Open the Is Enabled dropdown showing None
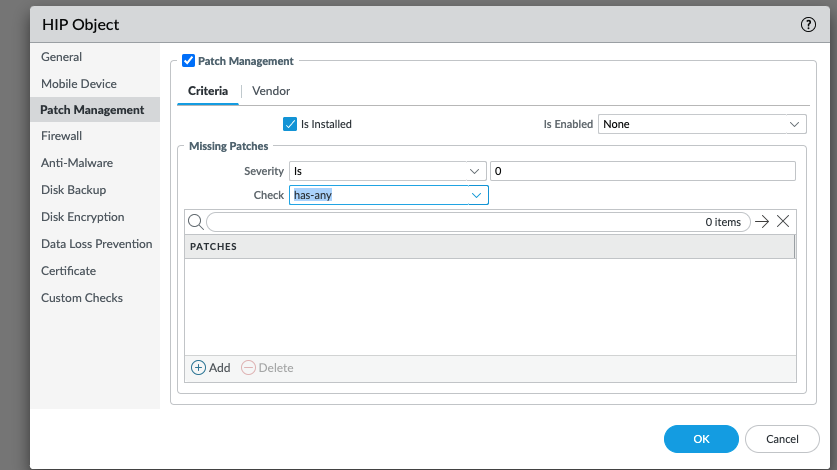Screen dimensions: 837x470 coord(702,124)
